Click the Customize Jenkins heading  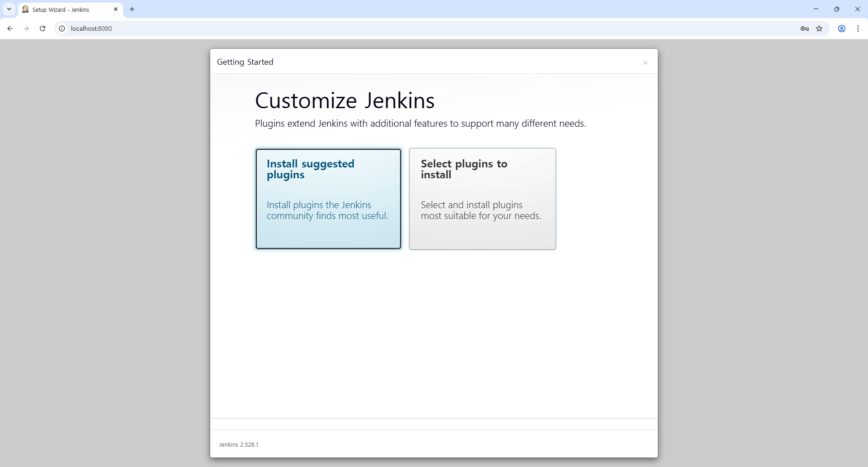(x=344, y=100)
